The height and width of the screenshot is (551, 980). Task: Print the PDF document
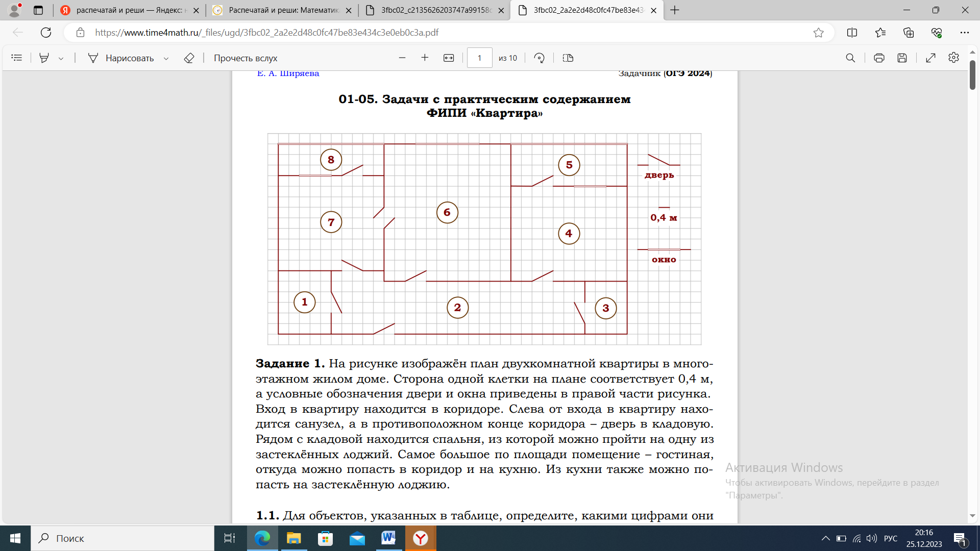[879, 58]
